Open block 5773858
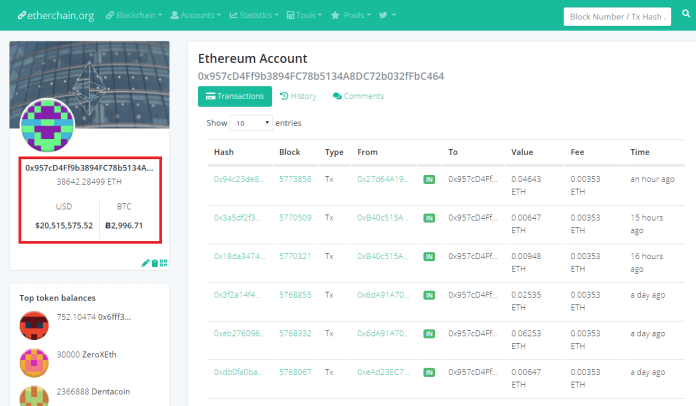696x406 pixels. coord(295,179)
